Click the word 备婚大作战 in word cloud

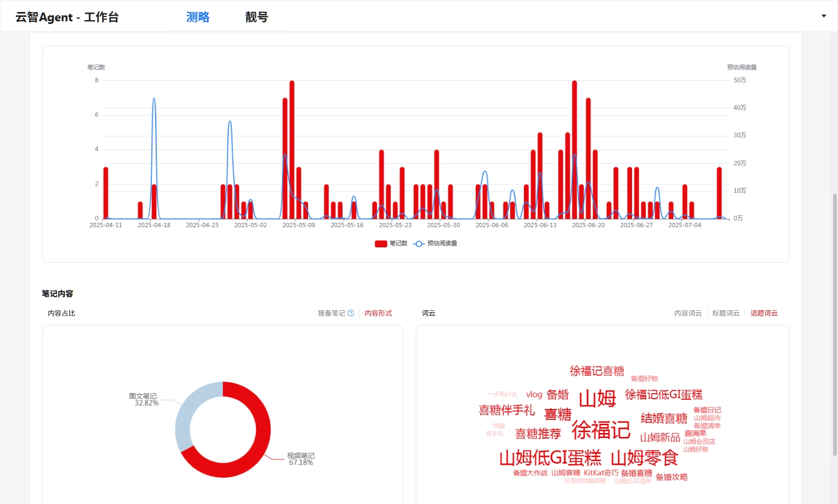[x=530, y=473]
